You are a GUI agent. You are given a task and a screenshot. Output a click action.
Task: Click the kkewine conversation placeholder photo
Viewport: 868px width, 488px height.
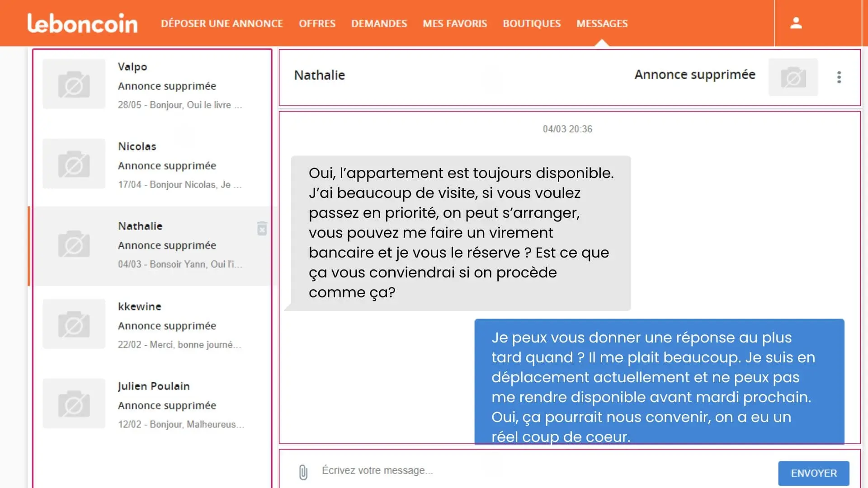point(74,324)
